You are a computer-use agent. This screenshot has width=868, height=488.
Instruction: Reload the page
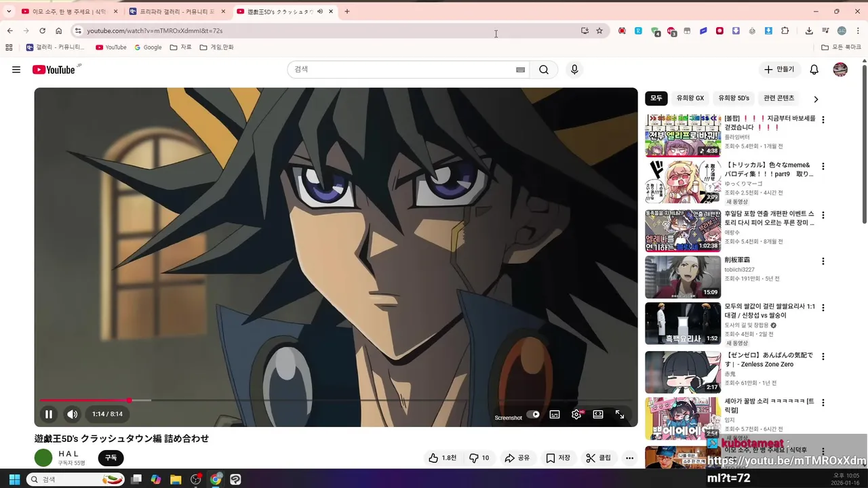click(42, 30)
